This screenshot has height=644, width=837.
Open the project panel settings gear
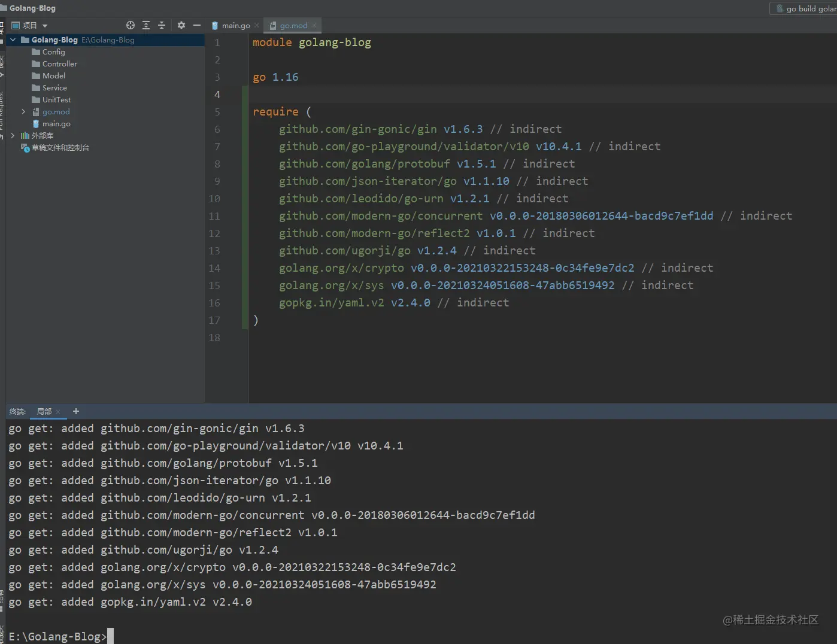tap(181, 25)
